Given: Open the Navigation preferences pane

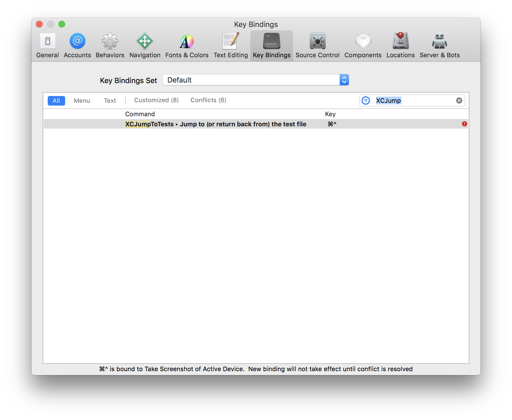Looking at the screenshot, I should click(145, 46).
